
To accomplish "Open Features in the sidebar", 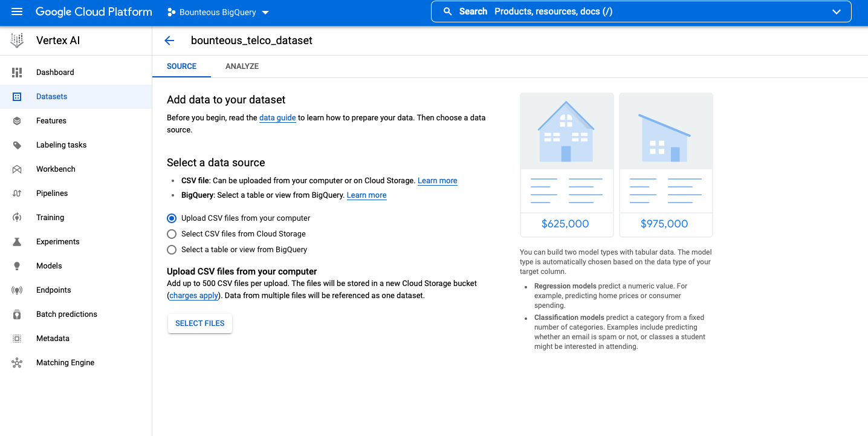I will [76, 121].
